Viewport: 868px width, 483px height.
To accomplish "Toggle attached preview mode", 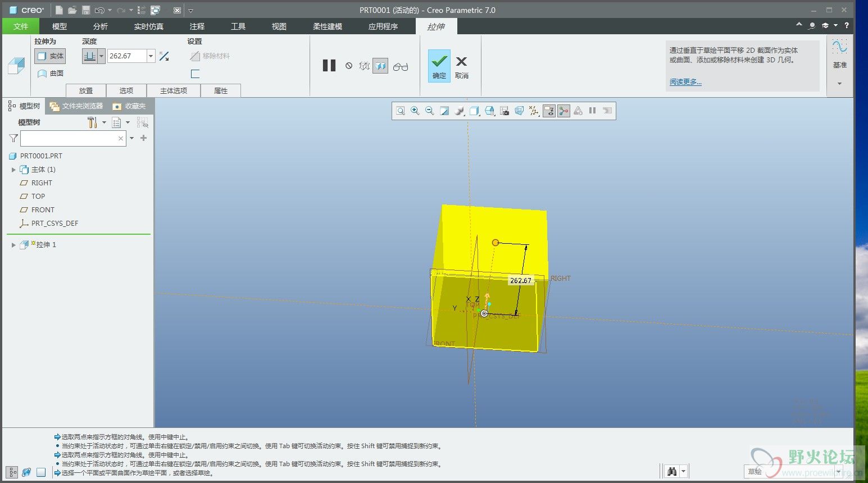I will pos(380,66).
